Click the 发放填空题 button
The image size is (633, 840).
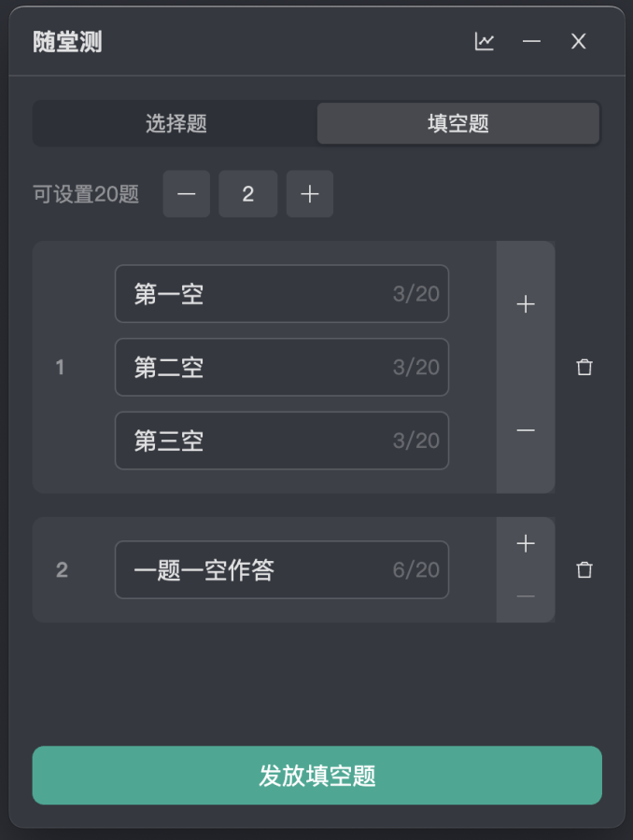(317, 776)
